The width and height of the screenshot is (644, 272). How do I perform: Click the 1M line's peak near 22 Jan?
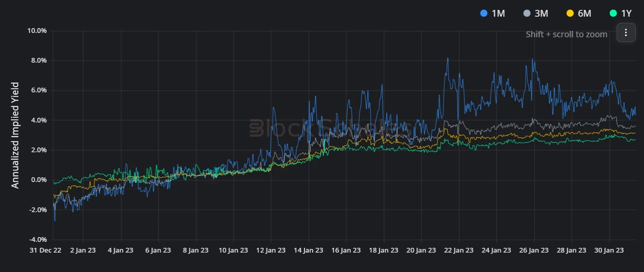448,59
